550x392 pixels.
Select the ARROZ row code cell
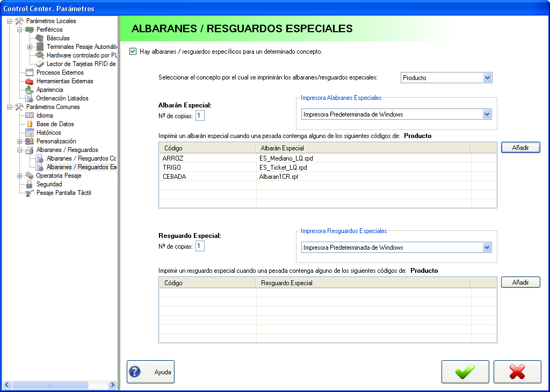(208, 158)
